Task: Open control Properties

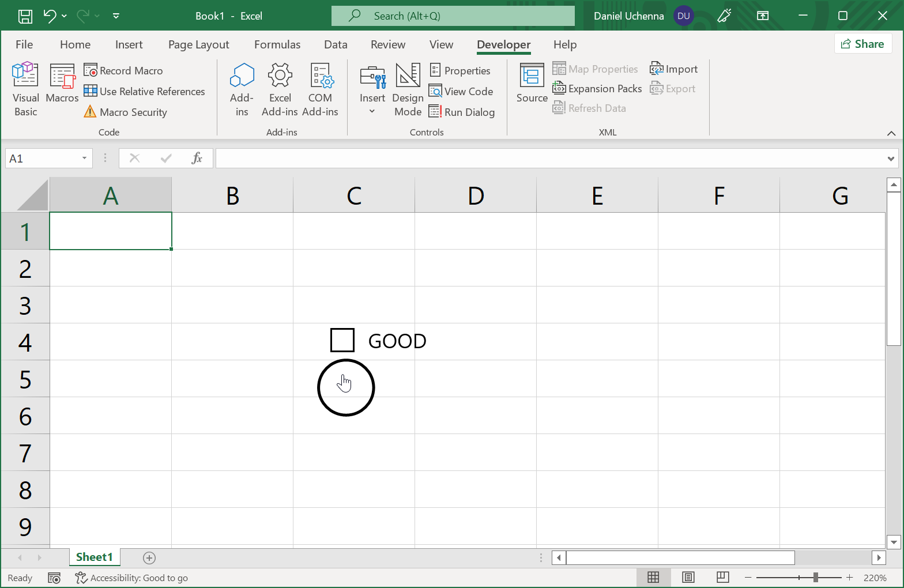Action: tap(460, 70)
